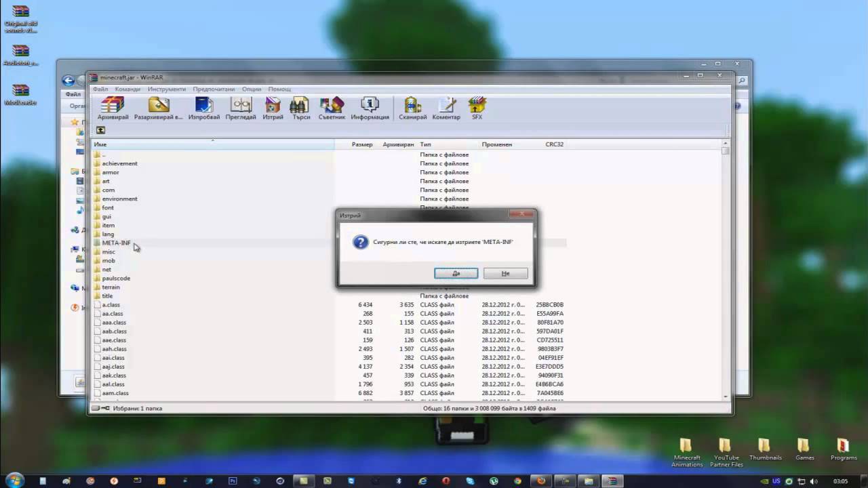Open the Съветник (Wizard) toolbar icon

[332, 108]
